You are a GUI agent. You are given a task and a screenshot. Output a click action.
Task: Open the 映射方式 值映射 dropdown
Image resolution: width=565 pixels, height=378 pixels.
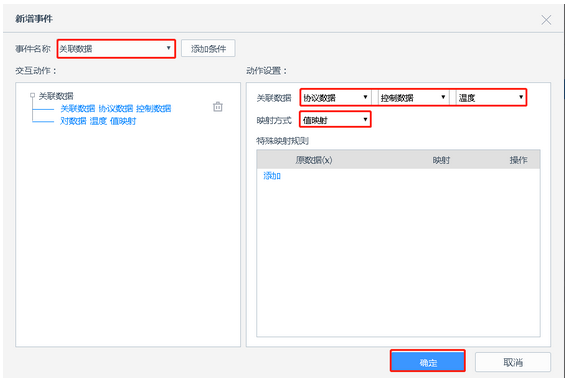click(335, 120)
